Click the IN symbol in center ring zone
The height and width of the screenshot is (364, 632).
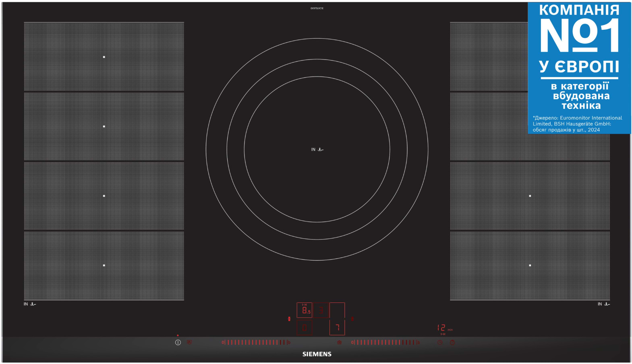pyautogui.click(x=317, y=149)
